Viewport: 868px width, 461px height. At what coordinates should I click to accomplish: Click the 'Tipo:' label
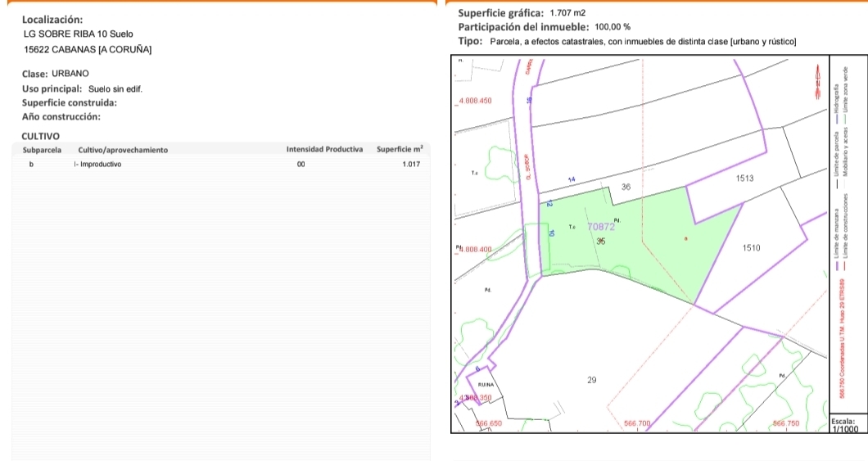470,41
